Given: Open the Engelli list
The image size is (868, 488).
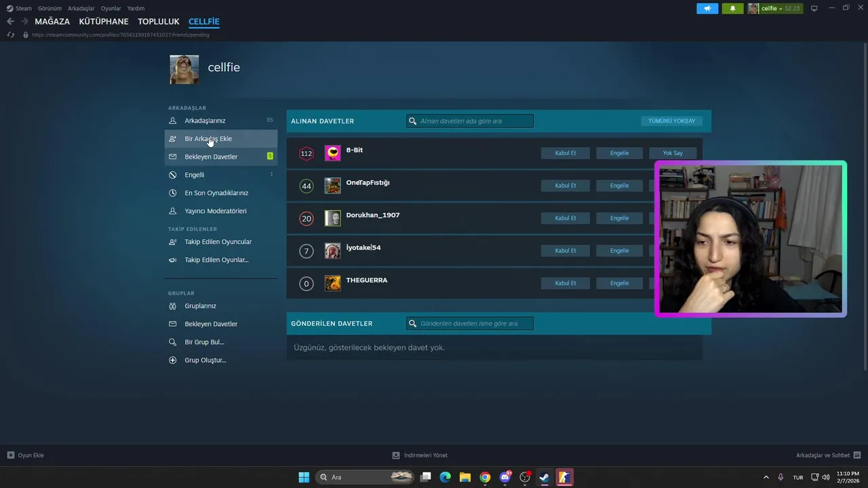Looking at the screenshot, I should 220,175.
